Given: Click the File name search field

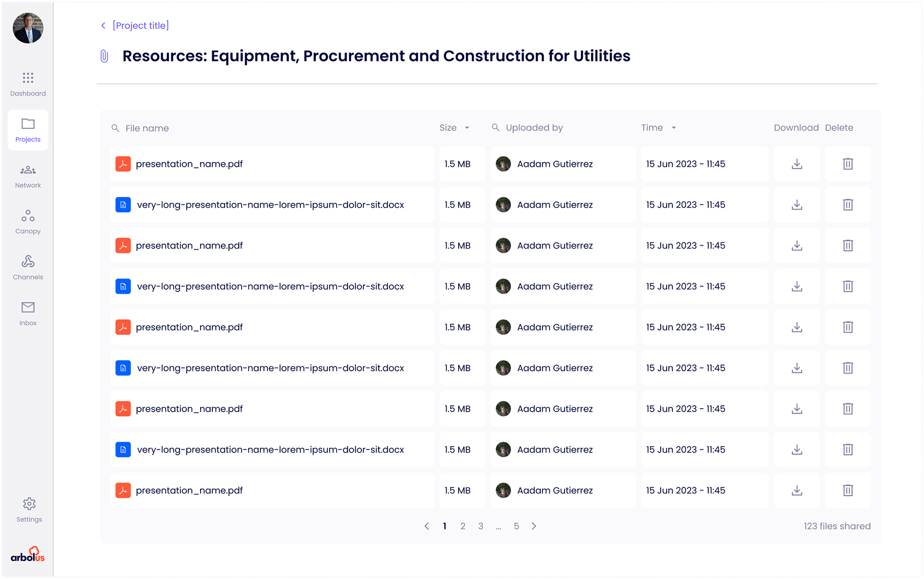Looking at the screenshot, I should pyautogui.click(x=147, y=128).
